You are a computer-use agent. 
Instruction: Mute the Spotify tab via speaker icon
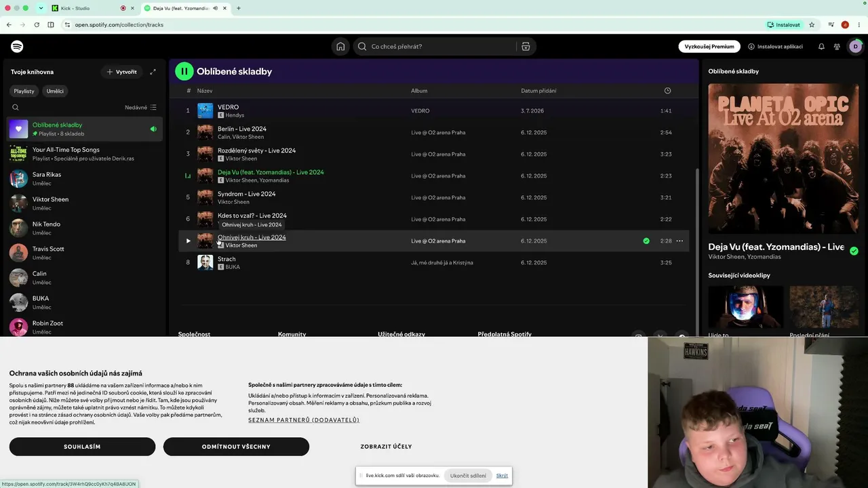[x=215, y=8]
